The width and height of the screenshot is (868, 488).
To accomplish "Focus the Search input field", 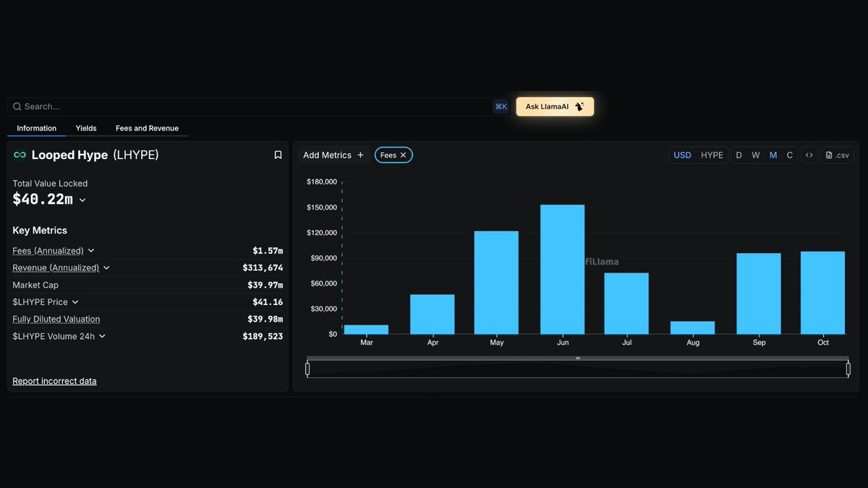I will coord(259,107).
